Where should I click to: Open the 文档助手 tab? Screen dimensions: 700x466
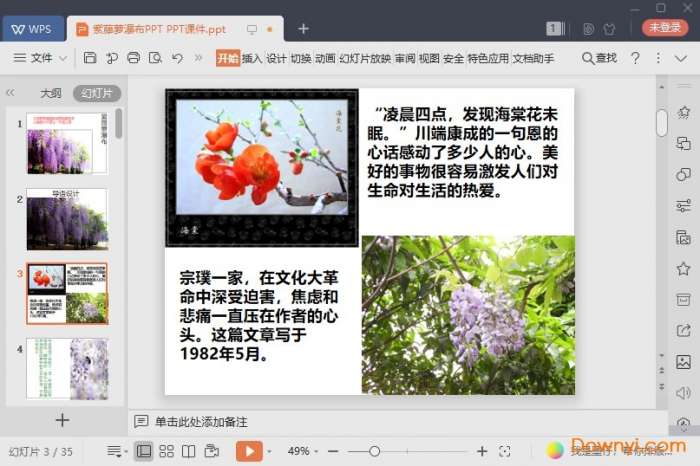(533, 58)
